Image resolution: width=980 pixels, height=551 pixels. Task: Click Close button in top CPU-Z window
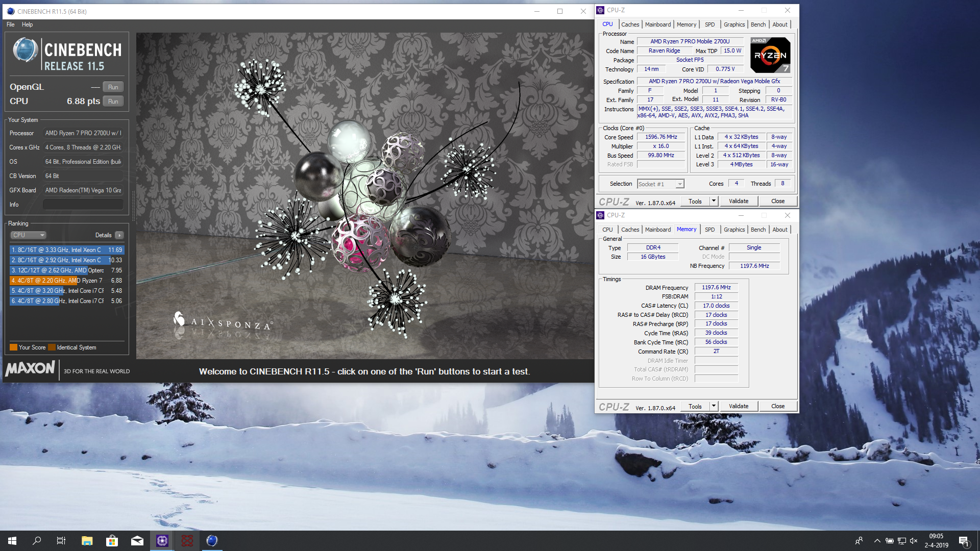click(x=778, y=202)
